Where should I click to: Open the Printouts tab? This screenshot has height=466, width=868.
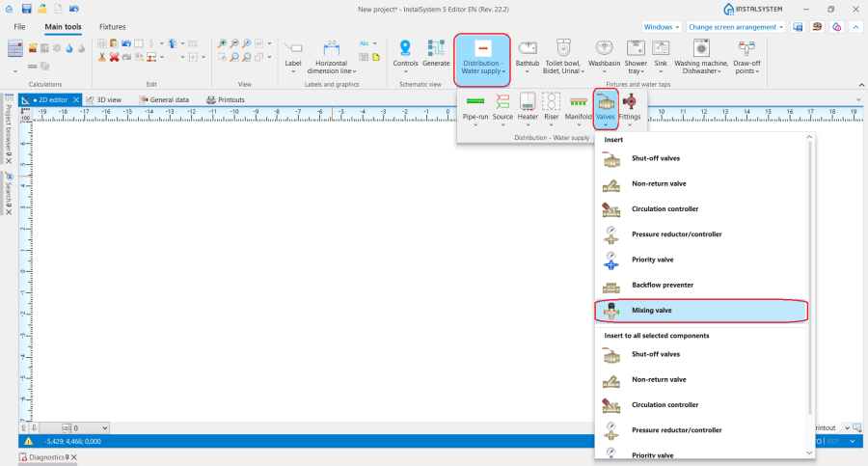pos(226,99)
